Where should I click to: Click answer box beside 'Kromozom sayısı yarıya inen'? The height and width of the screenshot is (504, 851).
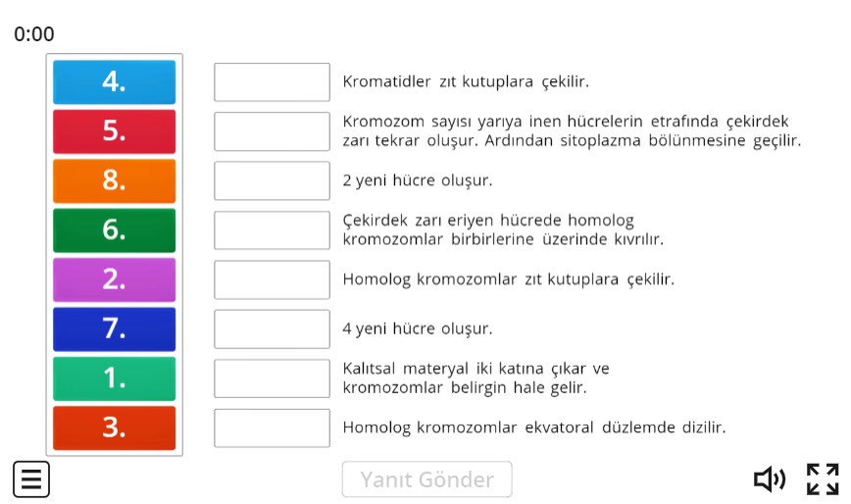pyautogui.click(x=272, y=131)
